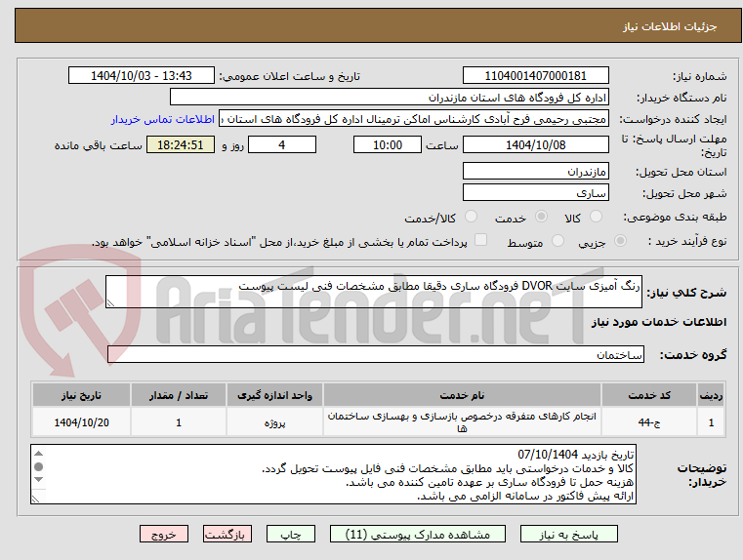
Task: Click the اطلاعات خدمات مورد نیاز heading
Action: click(659, 322)
